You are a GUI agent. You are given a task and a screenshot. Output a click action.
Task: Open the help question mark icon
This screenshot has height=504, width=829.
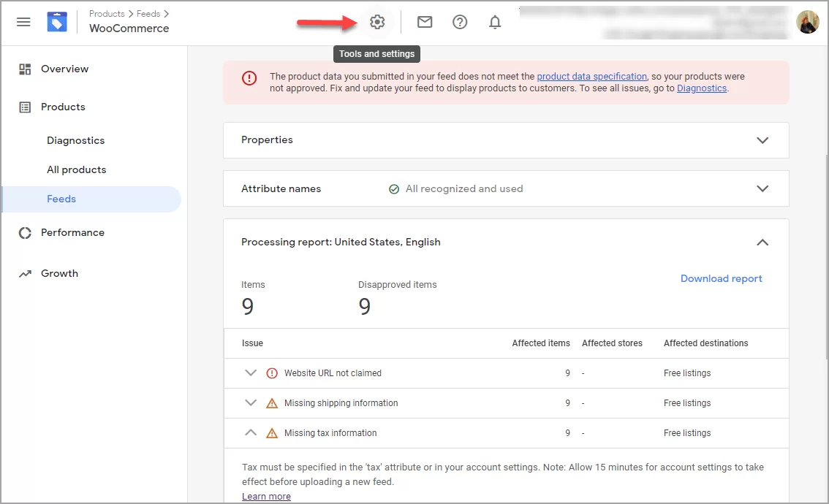[x=460, y=22]
